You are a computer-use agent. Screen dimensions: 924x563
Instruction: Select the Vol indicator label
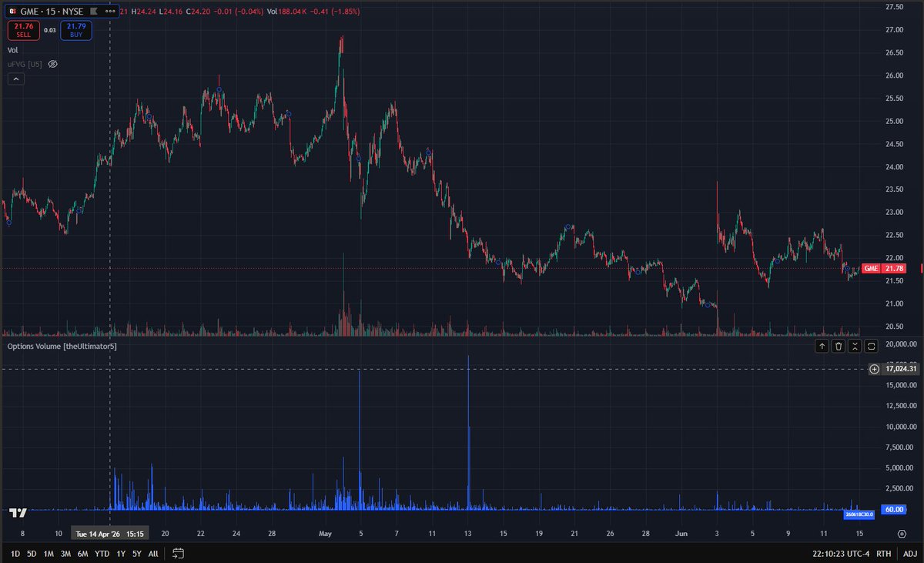click(x=12, y=50)
